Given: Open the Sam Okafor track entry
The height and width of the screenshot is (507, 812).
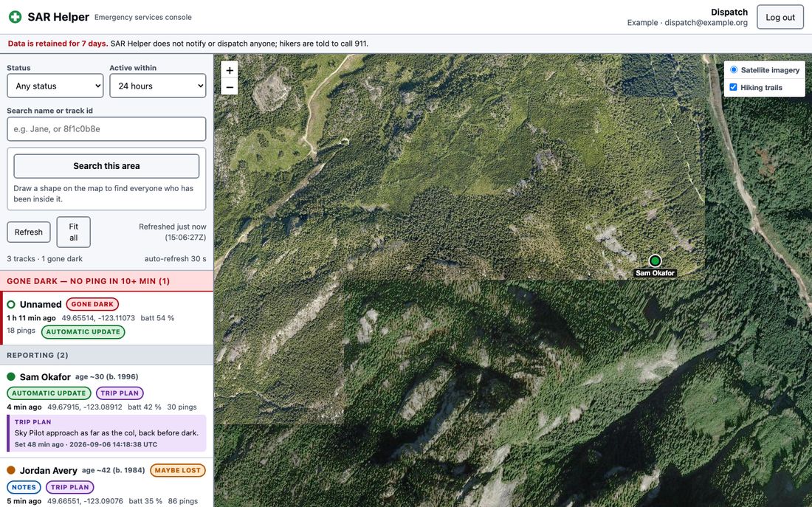Looking at the screenshot, I should pos(106,411).
